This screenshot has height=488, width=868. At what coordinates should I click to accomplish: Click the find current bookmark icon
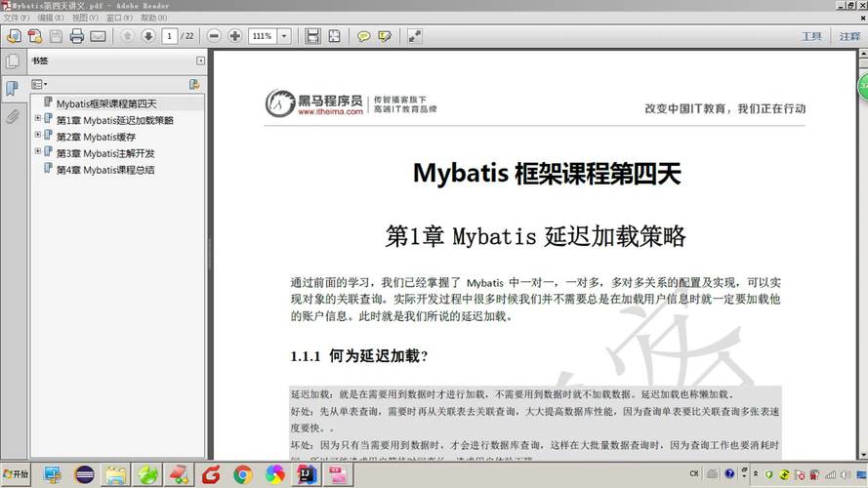click(194, 84)
